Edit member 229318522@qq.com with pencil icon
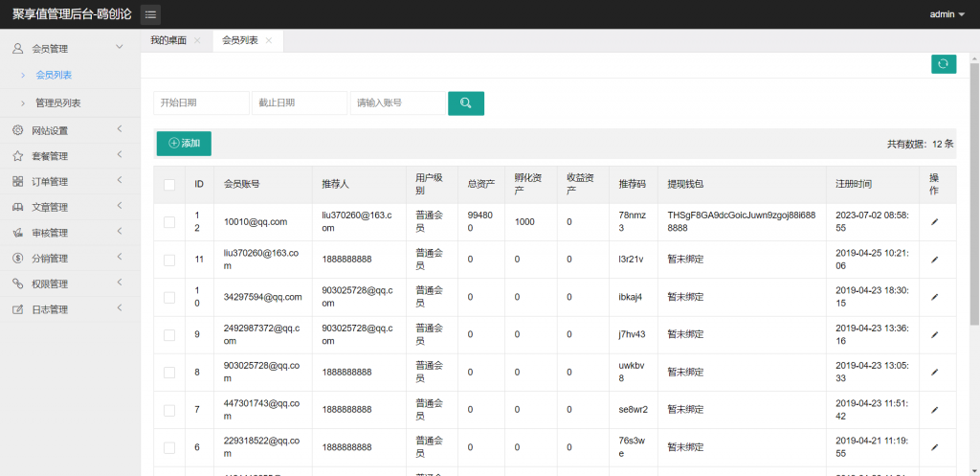 coord(934,447)
